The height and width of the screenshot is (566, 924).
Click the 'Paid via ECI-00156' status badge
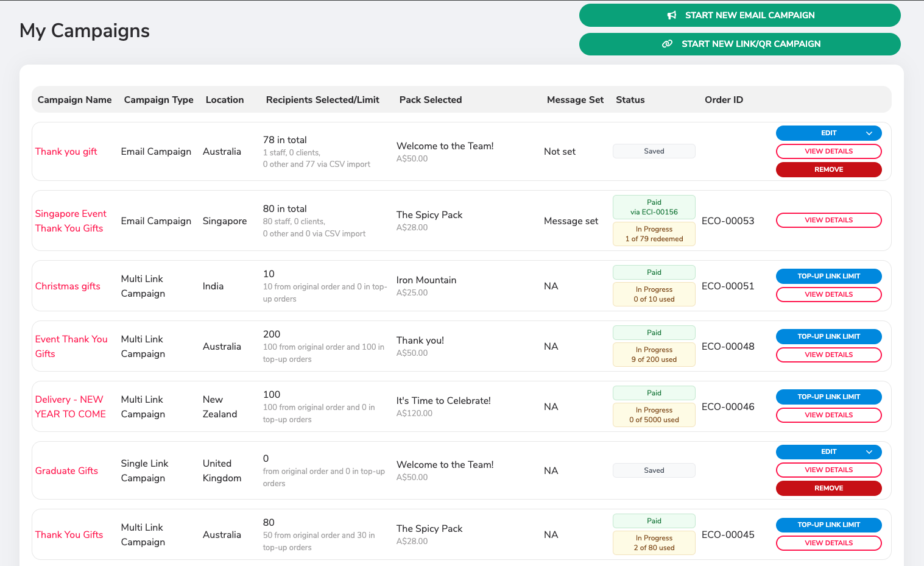tap(654, 207)
